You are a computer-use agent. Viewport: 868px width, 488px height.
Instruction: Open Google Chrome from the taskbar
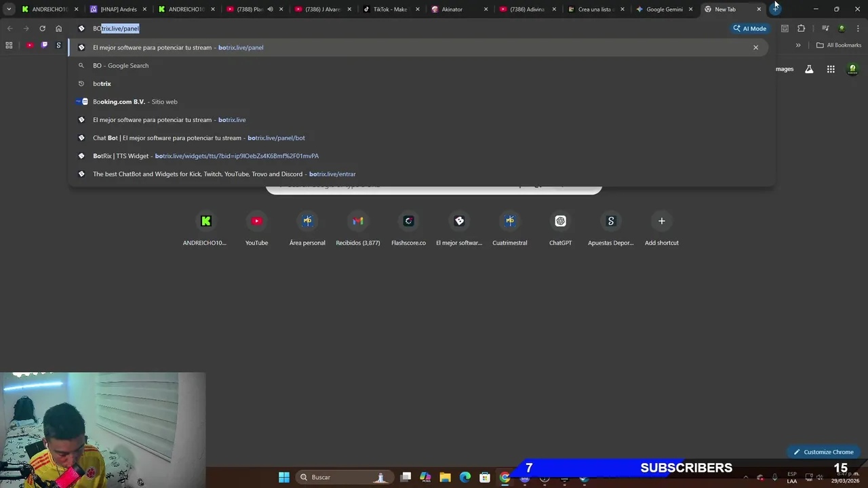coord(505,477)
